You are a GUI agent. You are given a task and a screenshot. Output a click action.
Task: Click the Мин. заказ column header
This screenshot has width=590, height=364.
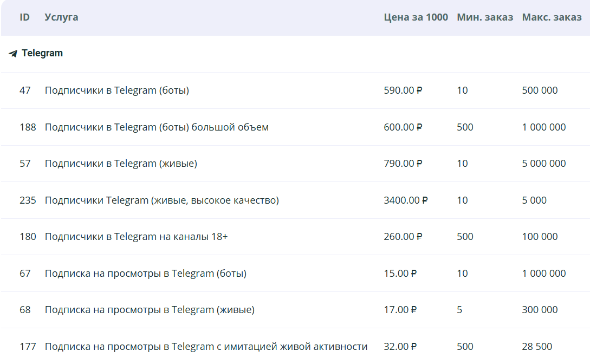[x=485, y=17]
